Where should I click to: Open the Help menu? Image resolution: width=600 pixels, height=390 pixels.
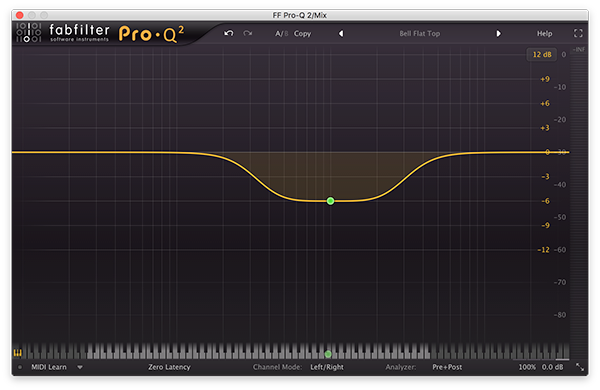point(544,34)
